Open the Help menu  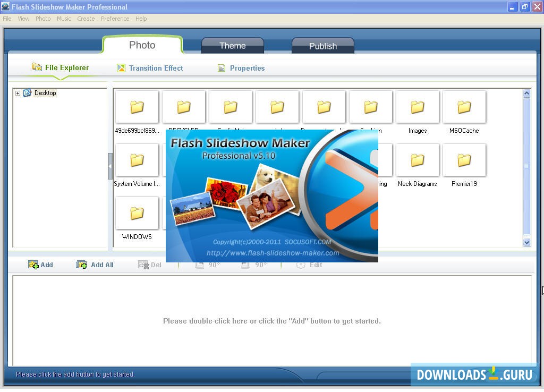141,19
